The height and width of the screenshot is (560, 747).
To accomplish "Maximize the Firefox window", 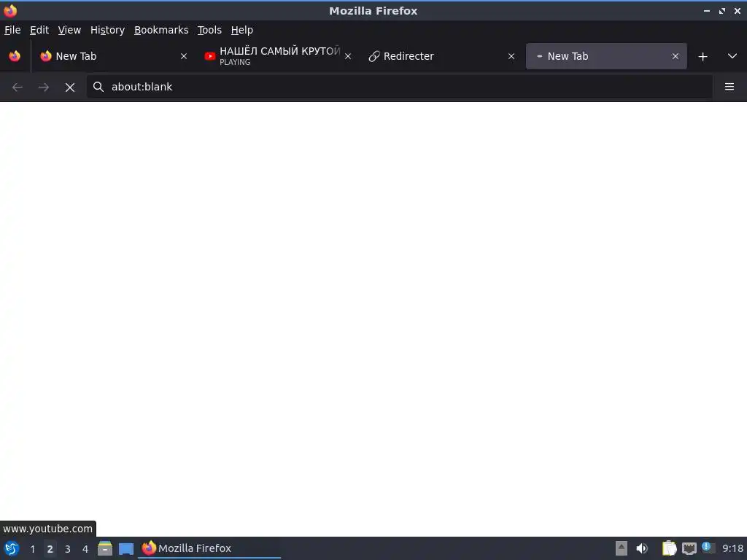I will 722,11.
